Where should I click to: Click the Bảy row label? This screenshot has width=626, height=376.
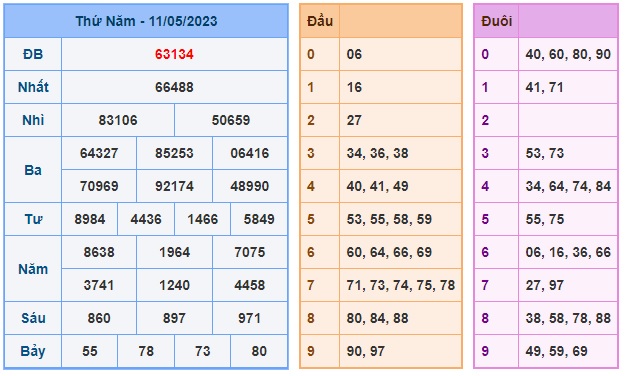point(33,351)
